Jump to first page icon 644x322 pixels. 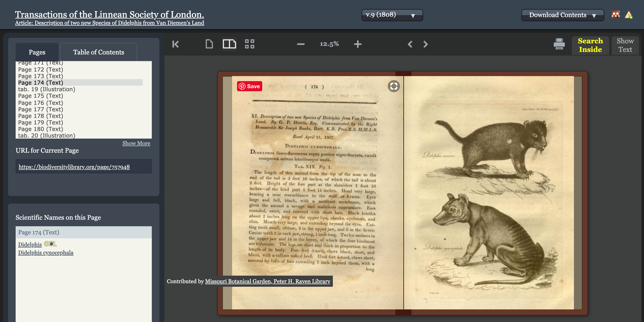tap(175, 44)
